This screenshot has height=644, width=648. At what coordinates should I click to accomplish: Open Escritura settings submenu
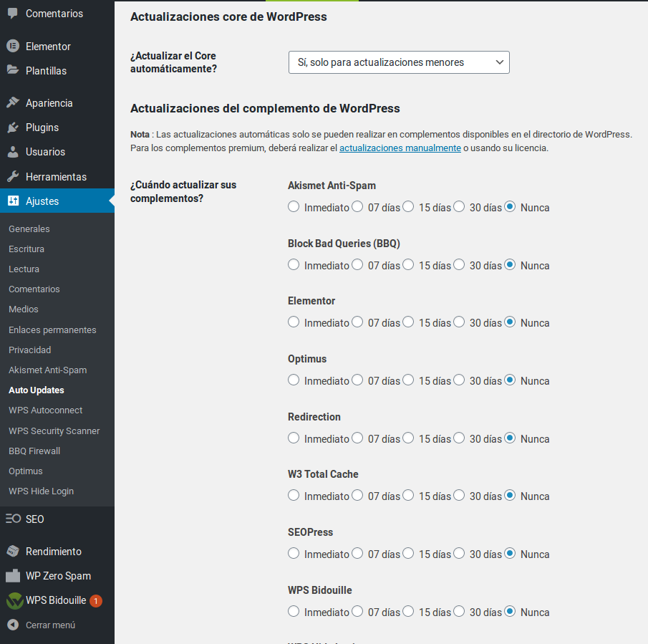coord(26,249)
